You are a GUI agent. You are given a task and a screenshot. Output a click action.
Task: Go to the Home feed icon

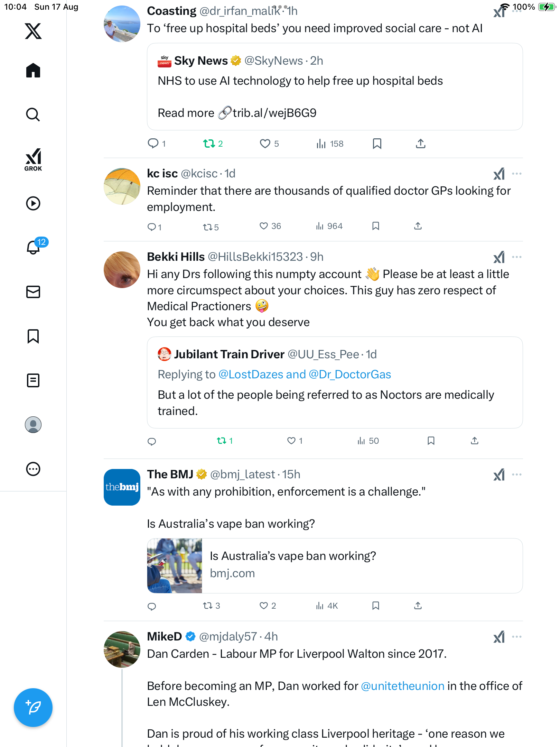[33, 71]
